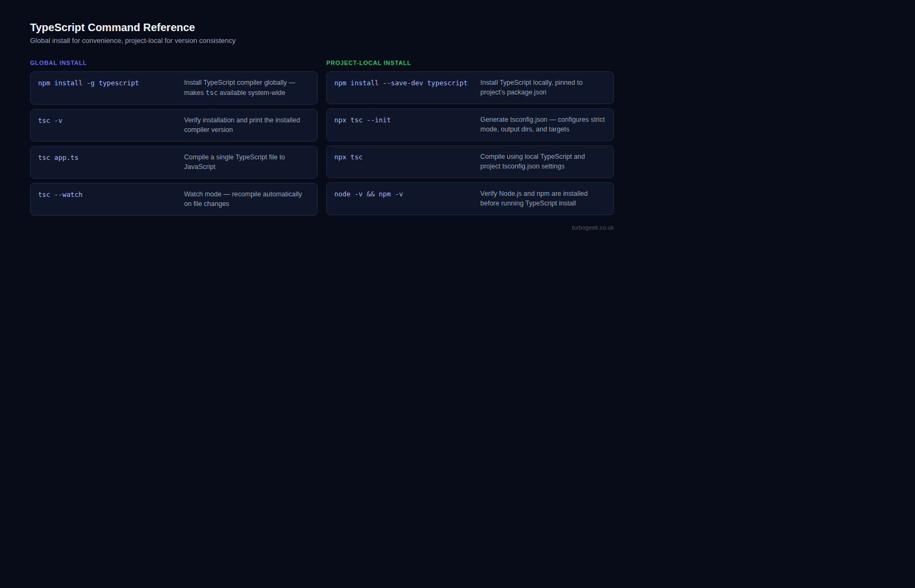
Task: Click 'Install TypeScript locally' description text
Action: tap(531, 87)
